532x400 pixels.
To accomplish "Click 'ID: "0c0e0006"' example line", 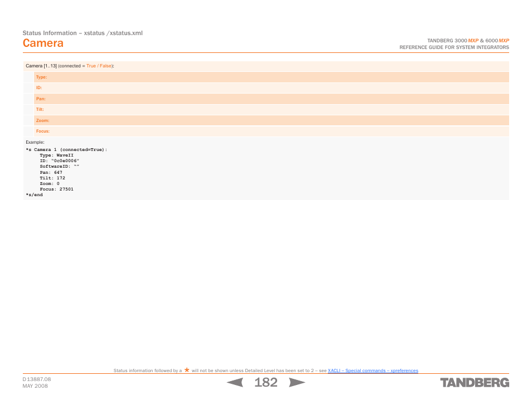I will [x=59, y=160].
